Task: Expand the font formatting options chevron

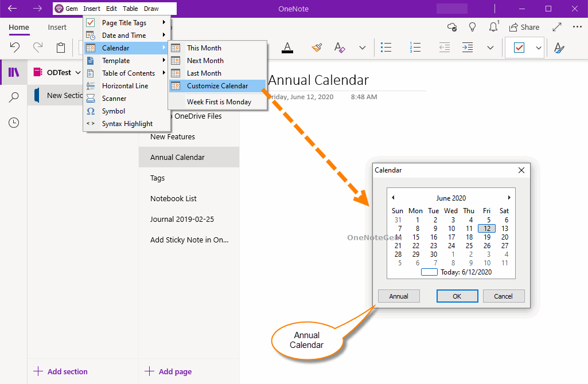Action: pos(362,48)
